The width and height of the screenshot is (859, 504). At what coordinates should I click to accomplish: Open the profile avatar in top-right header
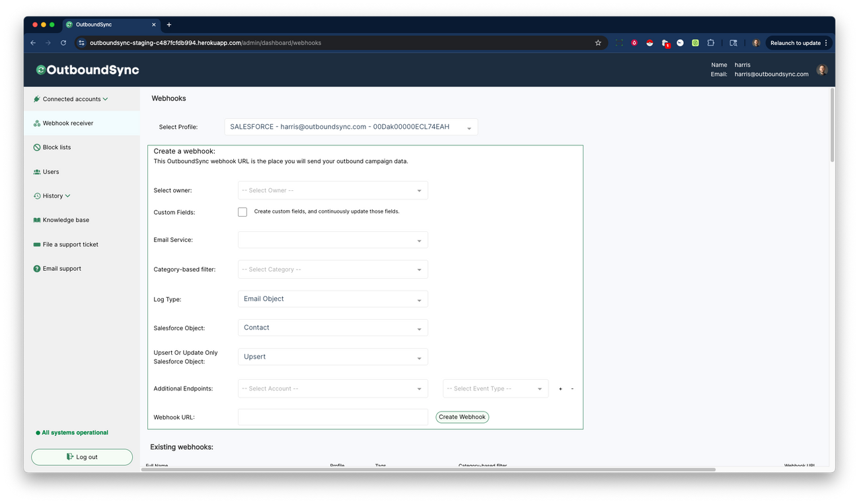tap(821, 69)
